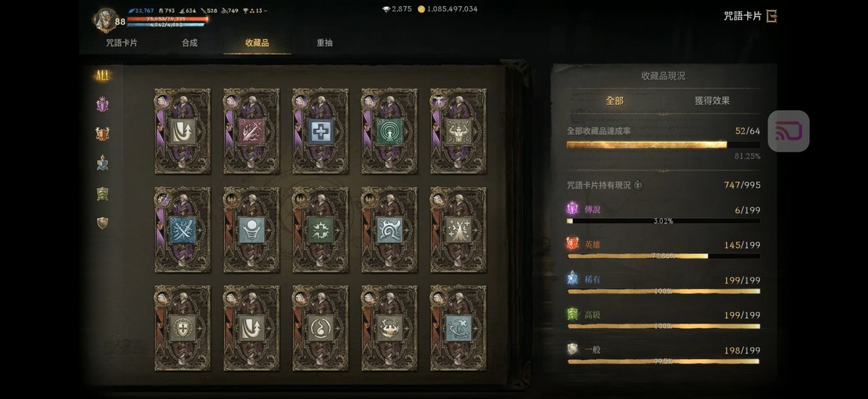This screenshot has width=868, height=399.
Task: Open the blue cross healing card
Action: (321, 131)
